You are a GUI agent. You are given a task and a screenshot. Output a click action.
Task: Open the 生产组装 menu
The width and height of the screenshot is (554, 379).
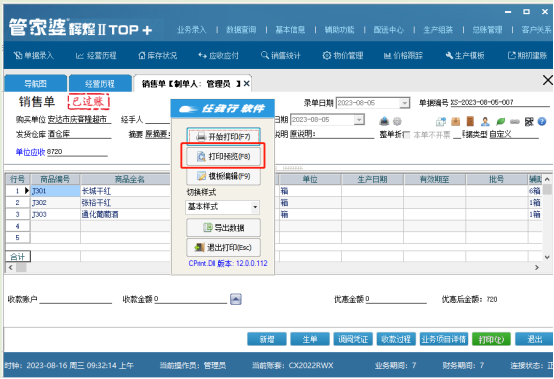[438, 30]
